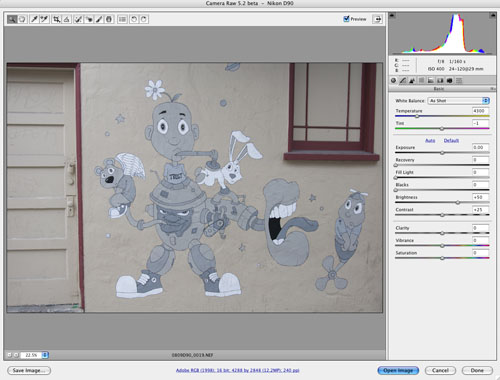
Task: Zoom in with the plus button
Action: 16,355
